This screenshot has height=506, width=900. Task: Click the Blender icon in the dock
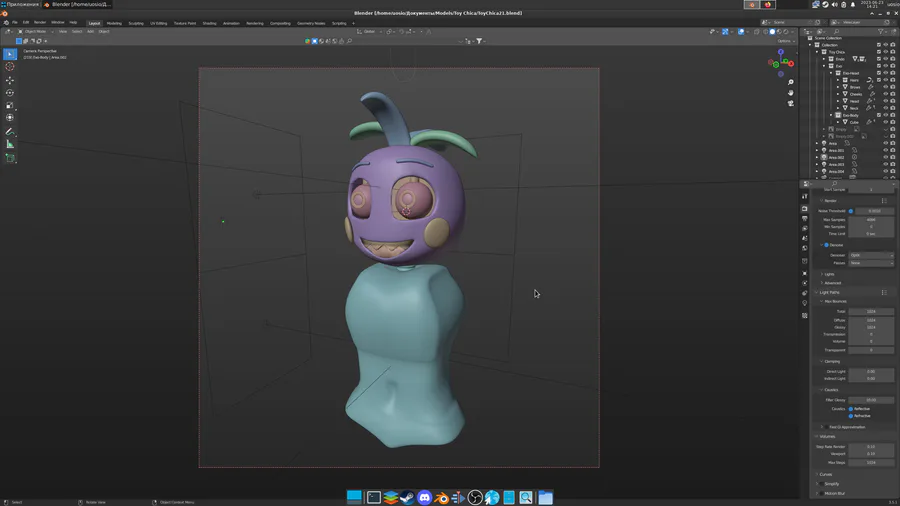click(441, 497)
